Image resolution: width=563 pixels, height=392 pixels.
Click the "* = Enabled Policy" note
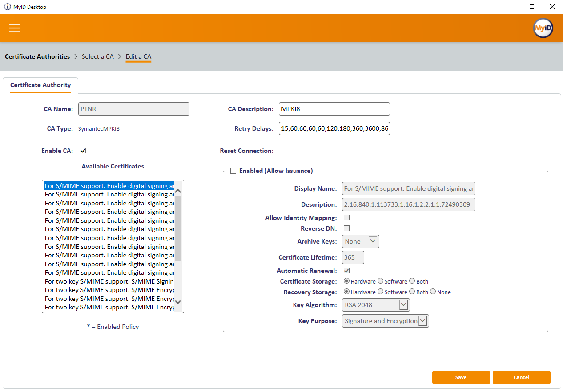(113, 327)
